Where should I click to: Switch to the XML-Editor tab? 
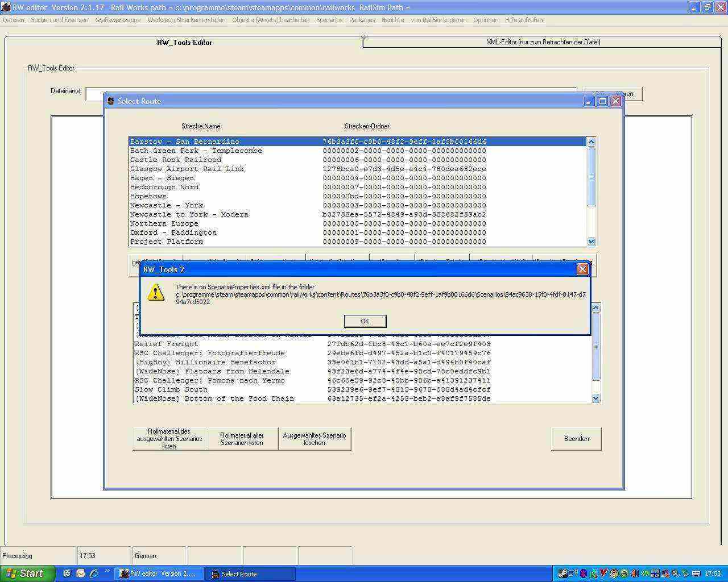[543, 42]
